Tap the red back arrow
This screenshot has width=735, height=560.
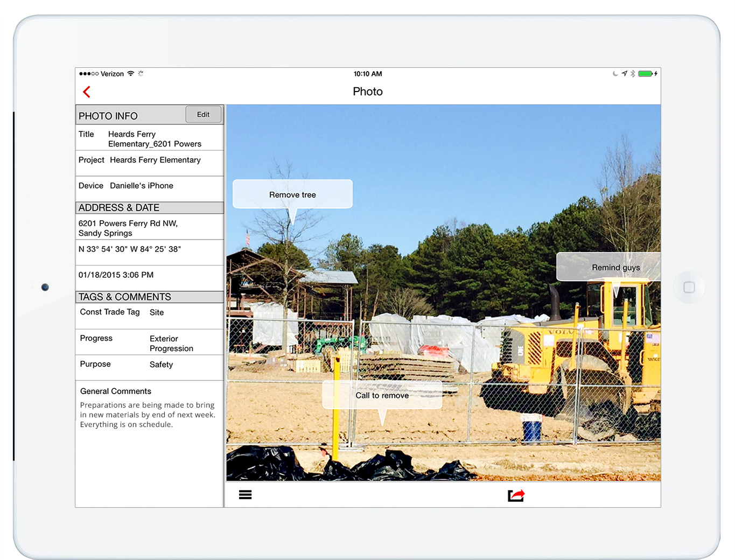(87, 92)
